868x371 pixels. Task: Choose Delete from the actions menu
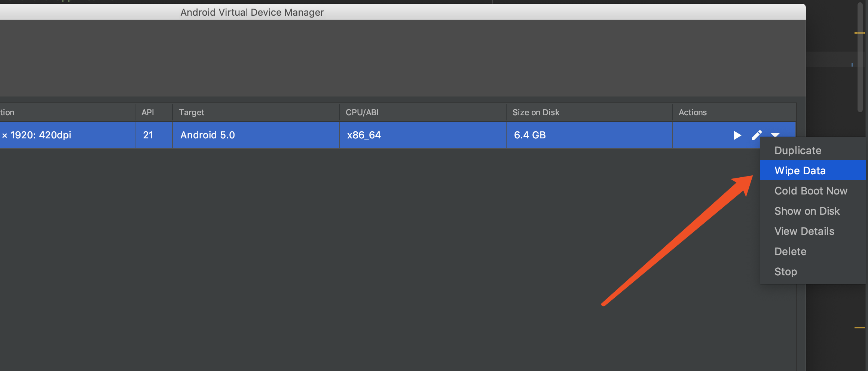tap(813, 251)
